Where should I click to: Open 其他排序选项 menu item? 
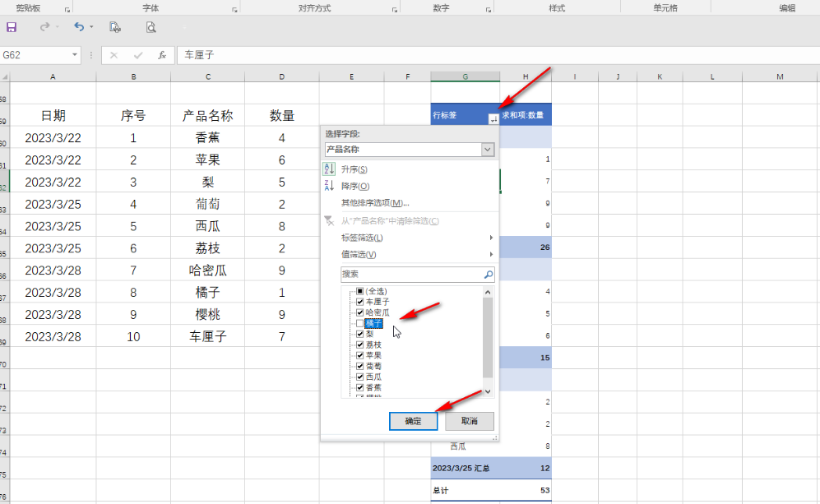[x=375, y=202]
